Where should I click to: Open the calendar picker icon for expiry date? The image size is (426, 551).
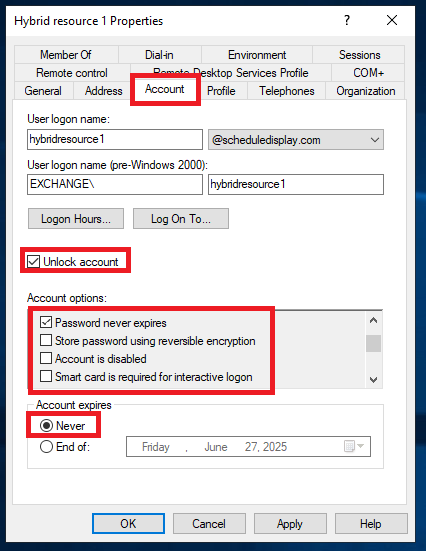(x=354, y=446)
